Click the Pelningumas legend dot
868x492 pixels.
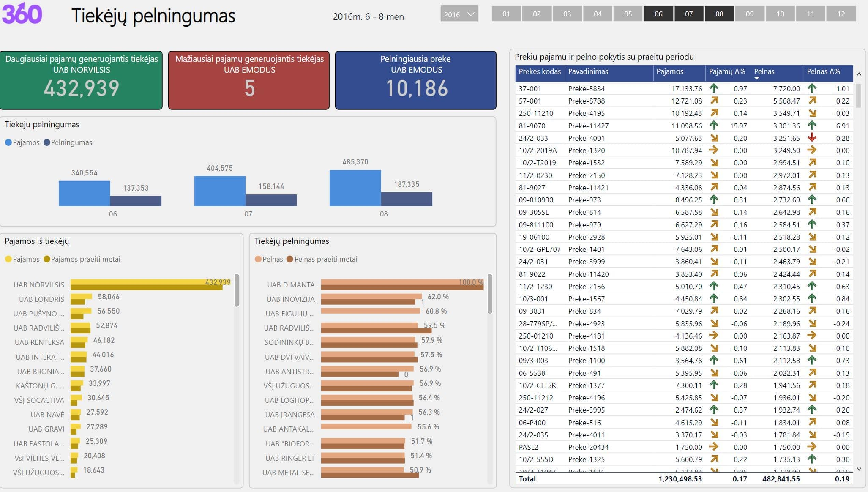46,142
